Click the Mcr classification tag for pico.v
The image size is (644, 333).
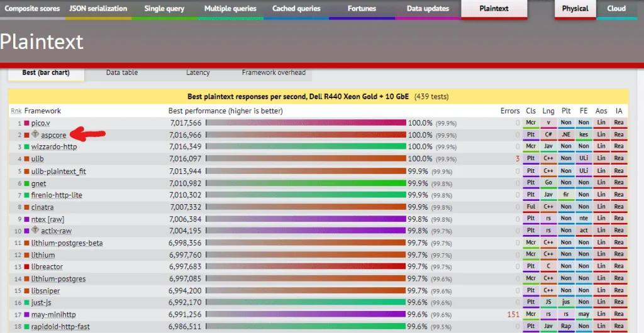(531, 123)
